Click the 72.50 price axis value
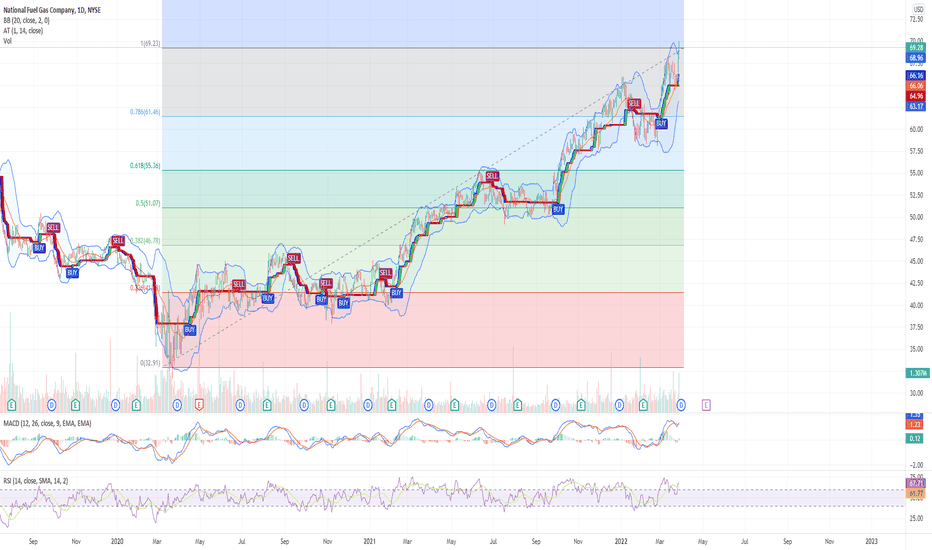 pos(916,19)
